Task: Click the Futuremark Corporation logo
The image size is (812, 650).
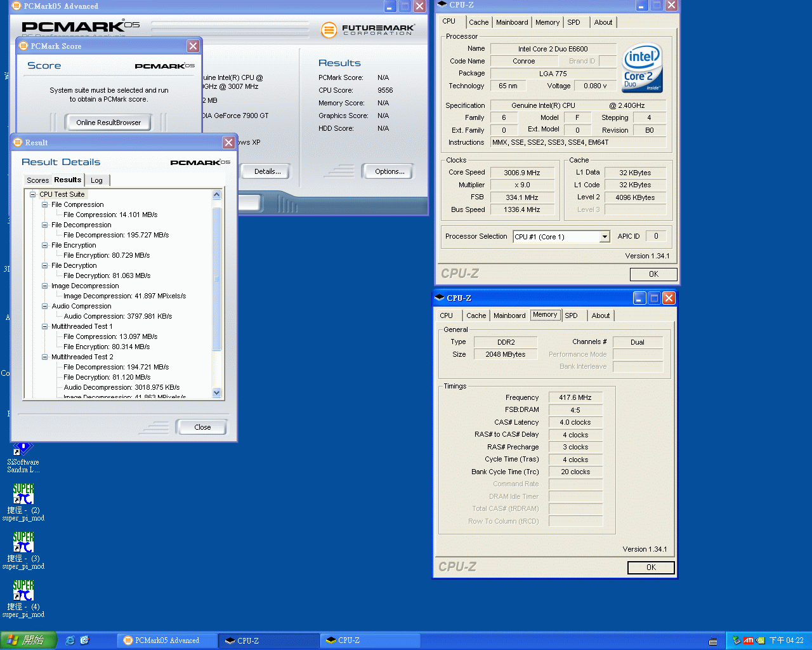Action: tap(368, 29)
